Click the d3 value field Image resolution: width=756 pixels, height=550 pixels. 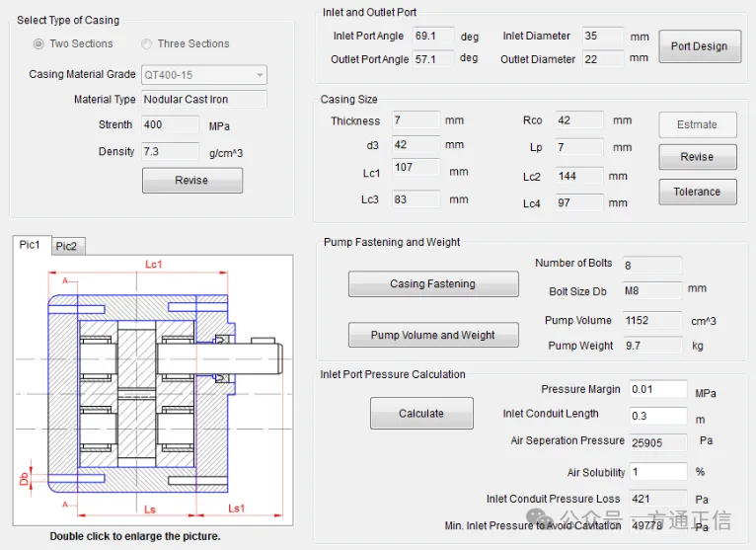(x=416, y=145)
